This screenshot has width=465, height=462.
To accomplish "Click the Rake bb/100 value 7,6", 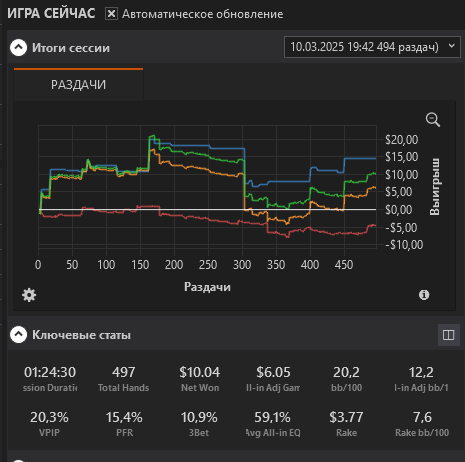I will tap(422, 417).
